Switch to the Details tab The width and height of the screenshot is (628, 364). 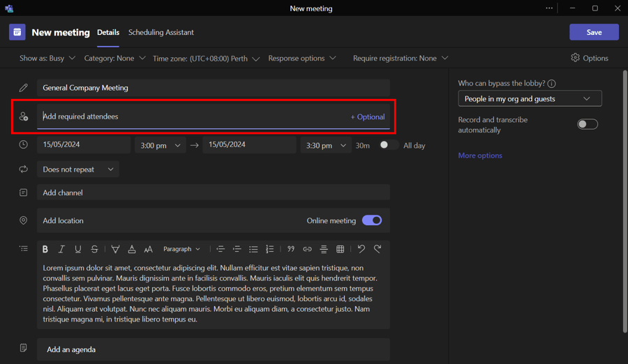[108, 33]
